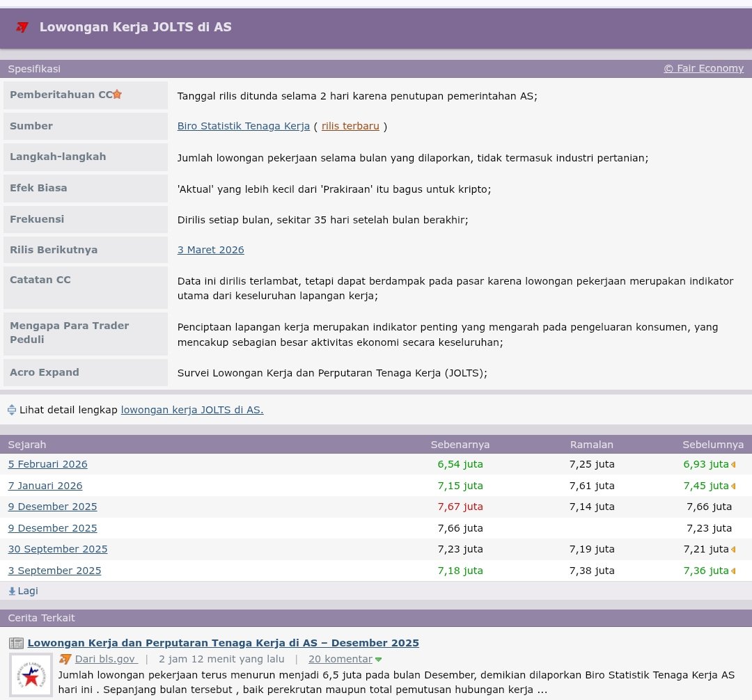
Task: Open the 5 Februari 2026 history entry
Action: pyautogui.click(x=48, y=464)
